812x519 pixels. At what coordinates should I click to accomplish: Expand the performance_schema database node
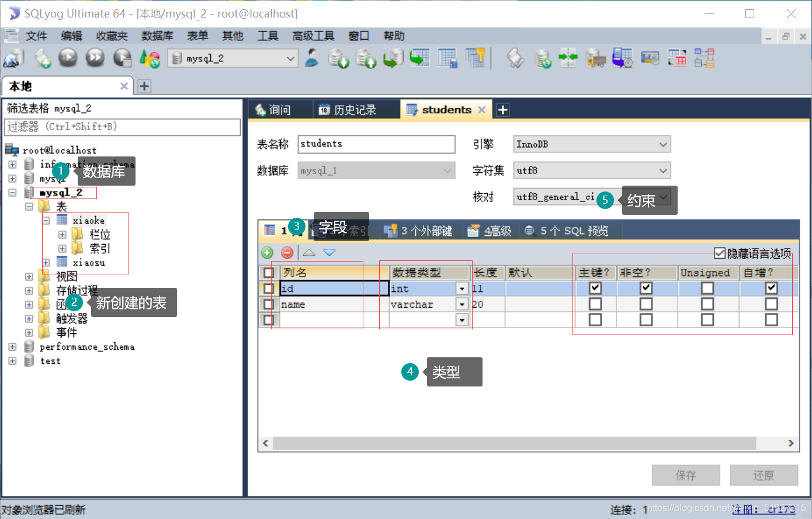12,347
